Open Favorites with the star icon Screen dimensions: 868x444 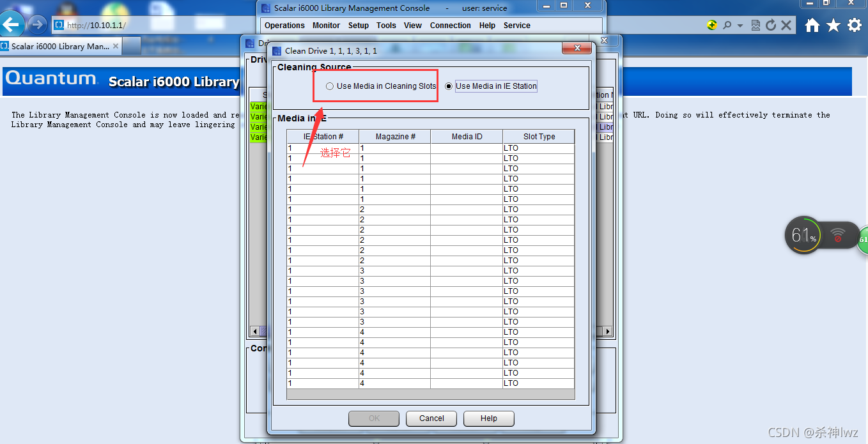[x=833, y=25]
